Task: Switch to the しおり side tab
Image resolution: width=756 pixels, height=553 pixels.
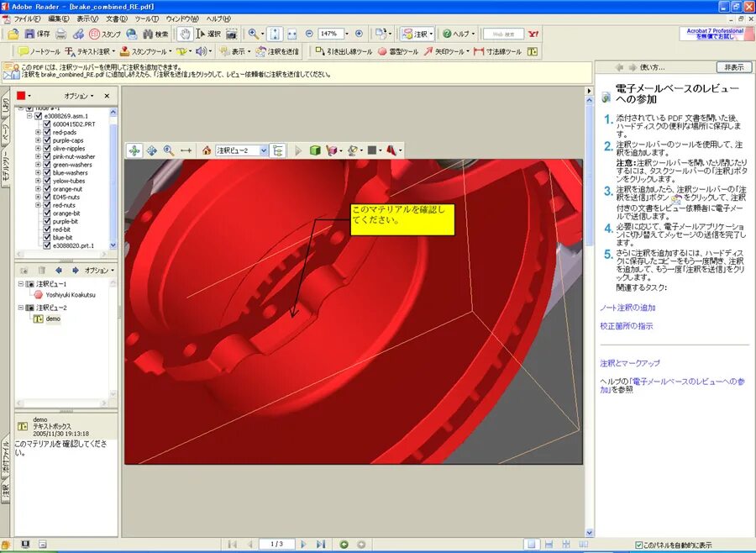Action: tap(5, 106)
